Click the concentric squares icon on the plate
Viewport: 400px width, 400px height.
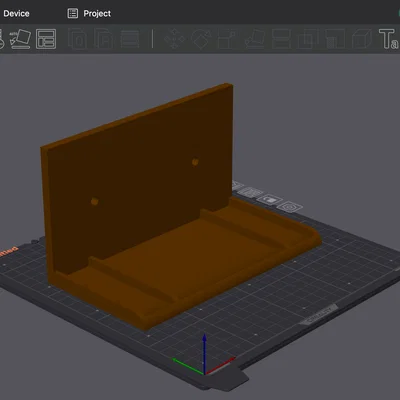[290, 207]
